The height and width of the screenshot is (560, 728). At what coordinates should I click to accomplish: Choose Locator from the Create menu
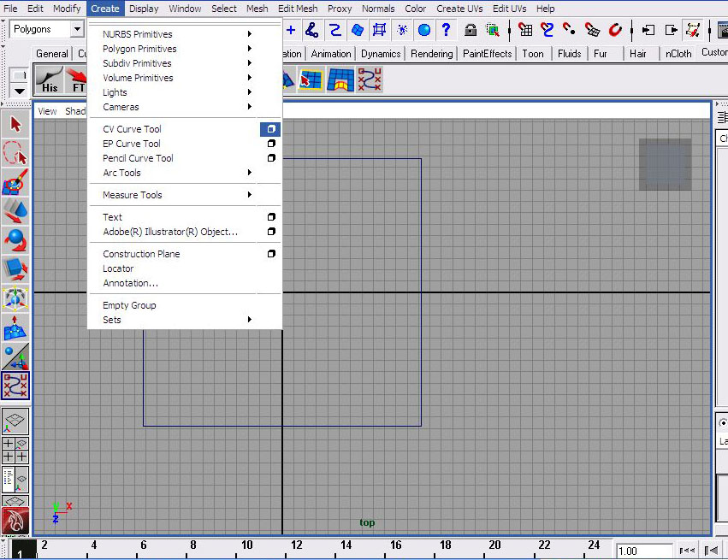click(185, 268)
